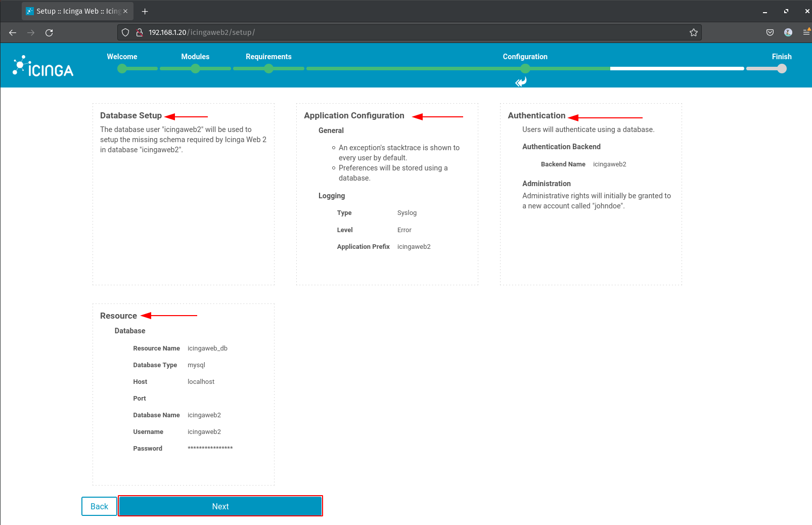Click the Administration subheading
This screenshot has width=812, height=525.
pyautogui.click(x=547, y=184)
